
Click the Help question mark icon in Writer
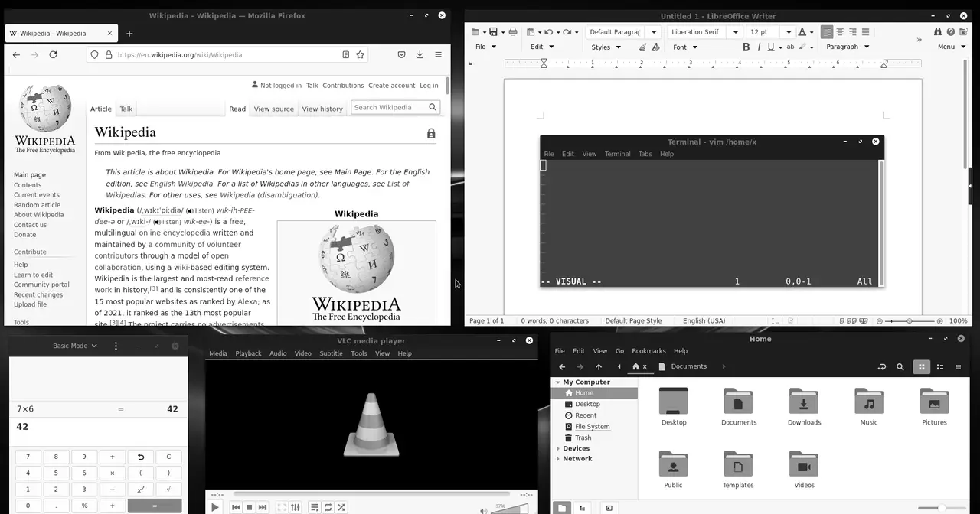pos(951,32)
